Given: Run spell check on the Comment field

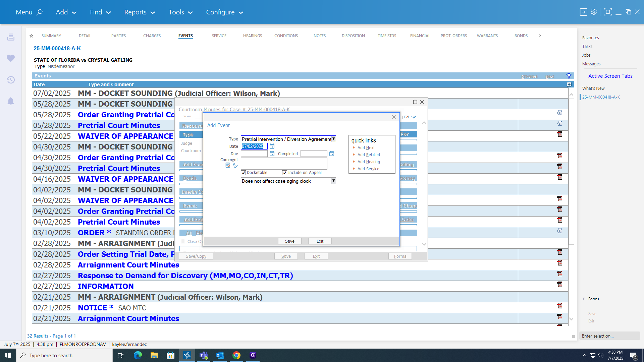Looking at the screenshot, I should [235, 166].
